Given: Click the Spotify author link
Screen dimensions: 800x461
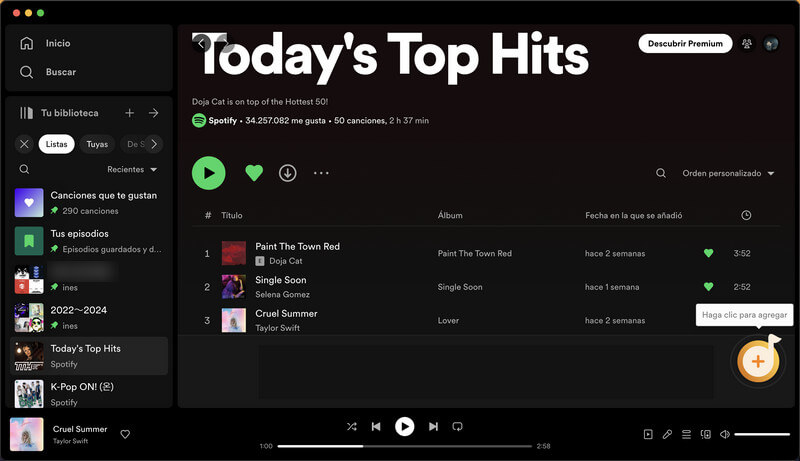Looking at the screenshot, I should (x=222, y=121).
